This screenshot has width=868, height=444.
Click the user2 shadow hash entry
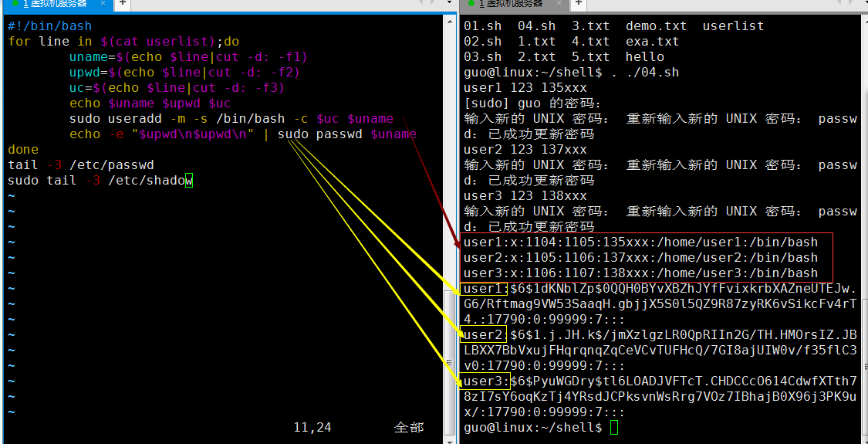660,351
